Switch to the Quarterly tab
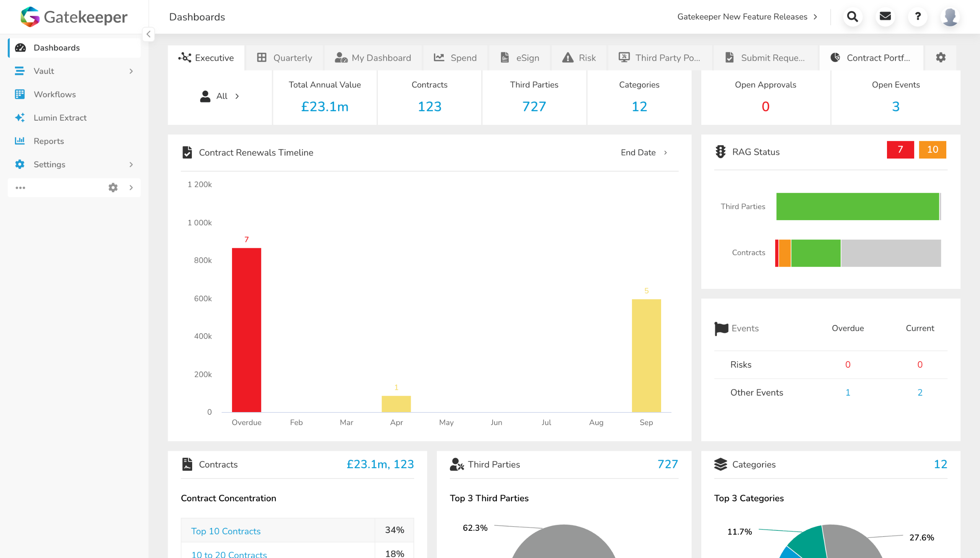Viewport: 980px width, 558px height. click(284, 58)
